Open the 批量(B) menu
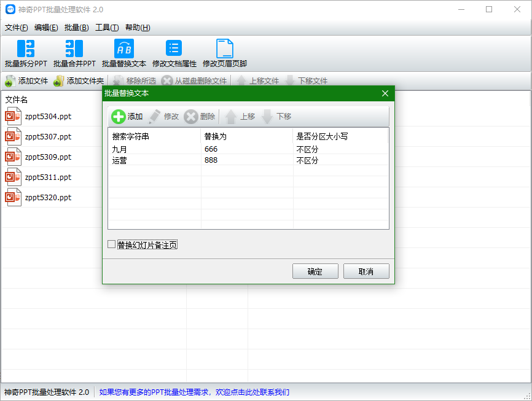 click(x=76, y=28)
